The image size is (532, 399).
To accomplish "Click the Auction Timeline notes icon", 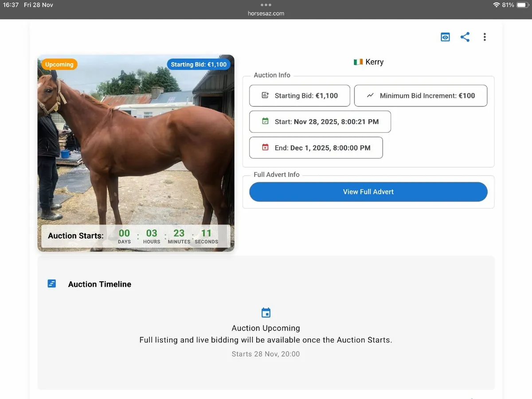I will tap(51, 283).
